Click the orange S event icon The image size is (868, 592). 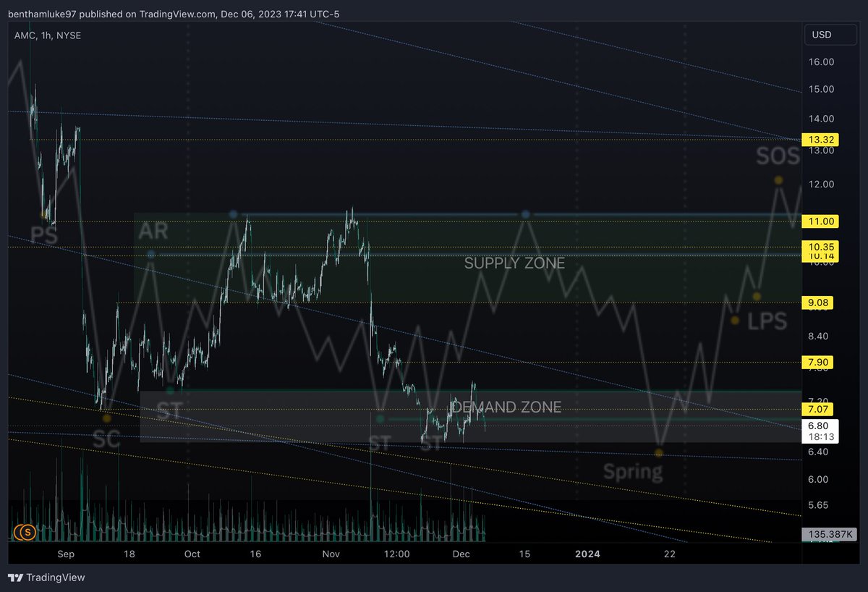28,533
